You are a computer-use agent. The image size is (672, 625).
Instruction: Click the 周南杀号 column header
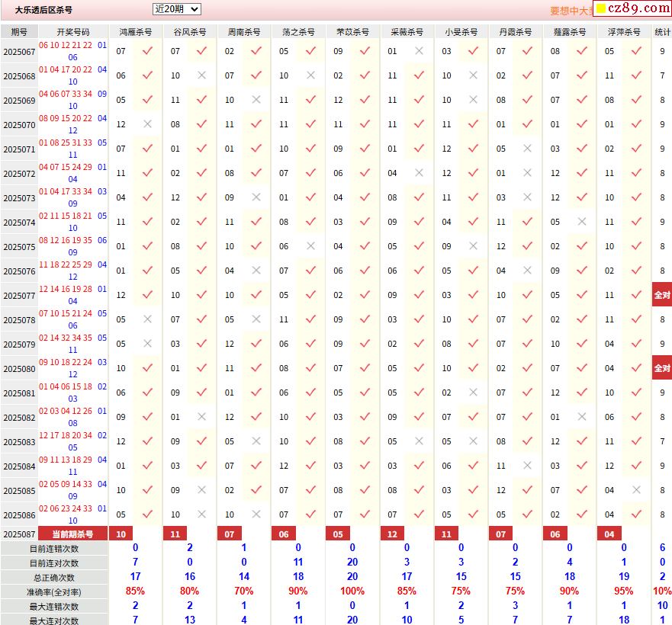pyautogui.click(x=244, y=32)
